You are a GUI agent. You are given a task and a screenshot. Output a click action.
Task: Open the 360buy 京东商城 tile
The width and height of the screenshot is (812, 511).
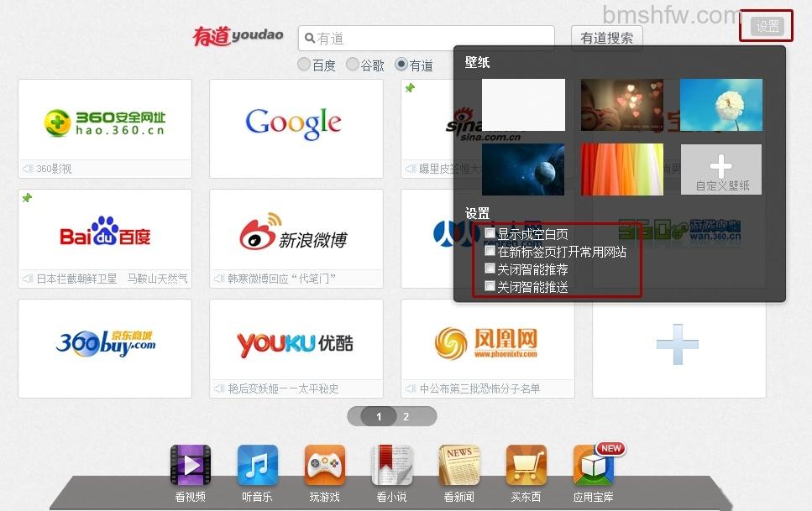[105, 348]
